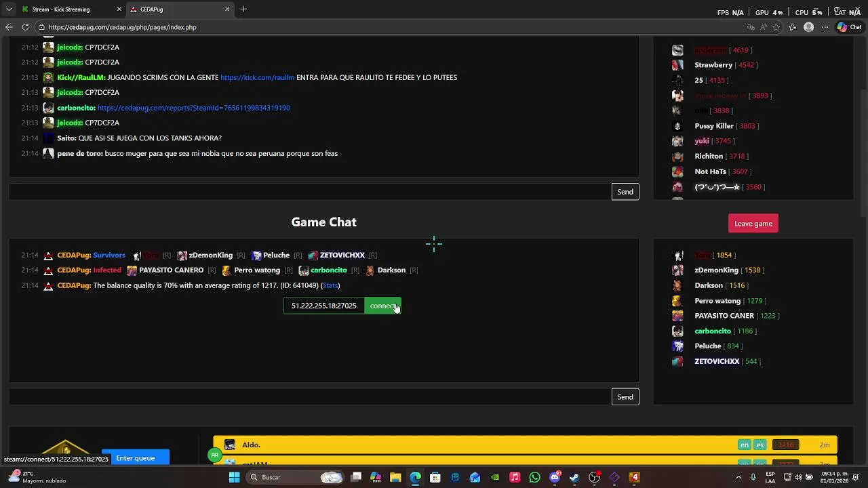Viewport: 868px width, 488px height.
Task: Close the Kick Streaming tab
Action: click(119, 9)
